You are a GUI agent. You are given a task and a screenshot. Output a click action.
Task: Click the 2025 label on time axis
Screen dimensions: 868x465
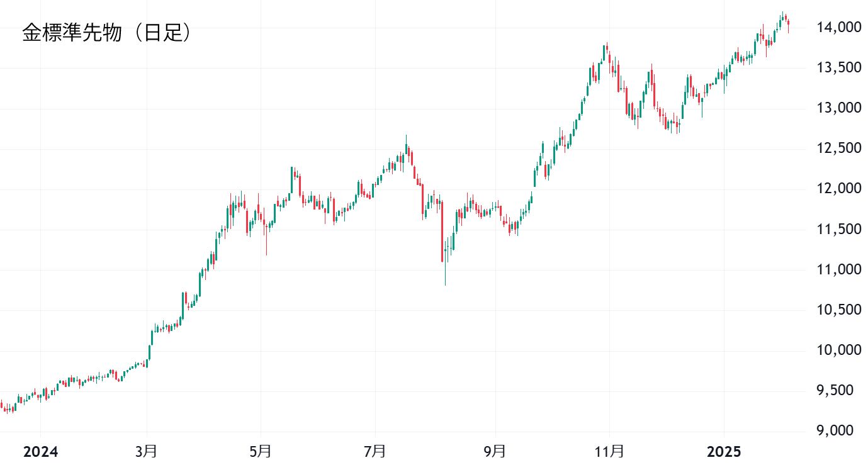(x=724, y=452)
